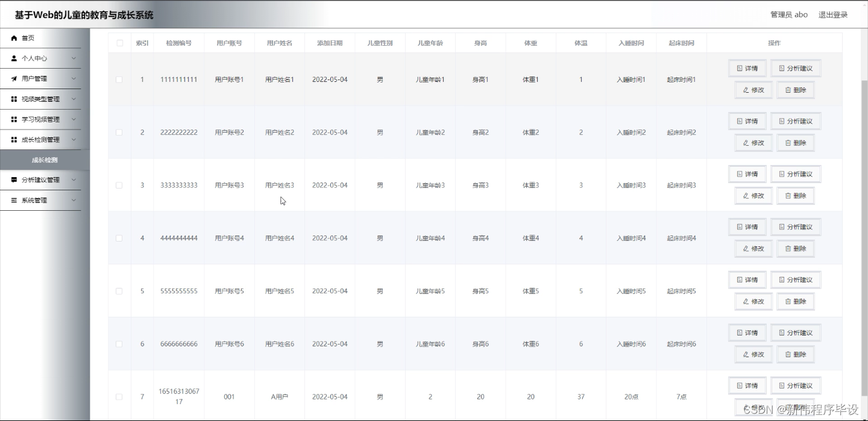Collapse the 成长检测管理 chevron
Viewport: 868px width, 421px height.
coord(74,140)
